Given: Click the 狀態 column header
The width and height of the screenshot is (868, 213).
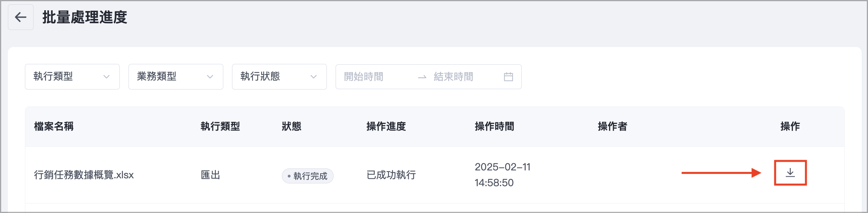Looking at the screenshot, I should [291, 127].
